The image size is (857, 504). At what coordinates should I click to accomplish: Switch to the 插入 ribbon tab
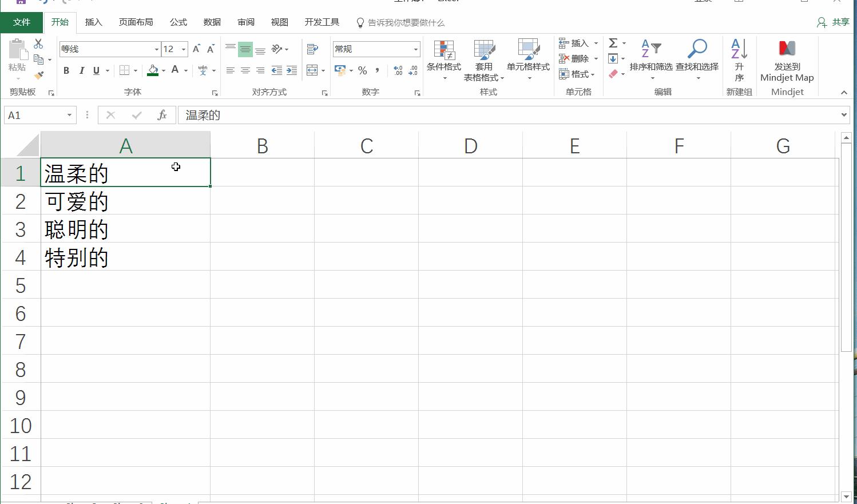click(x=93, y=22)
